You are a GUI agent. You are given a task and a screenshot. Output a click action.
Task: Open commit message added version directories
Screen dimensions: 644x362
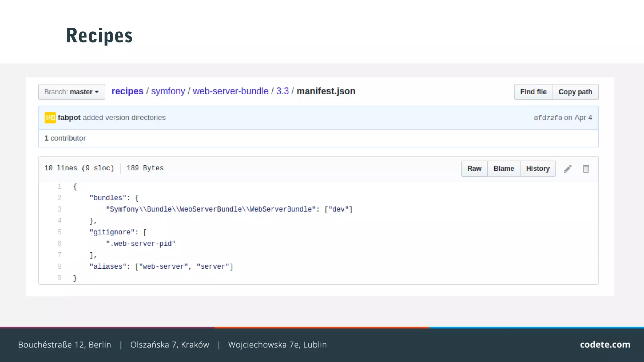[x=124, y=118]
